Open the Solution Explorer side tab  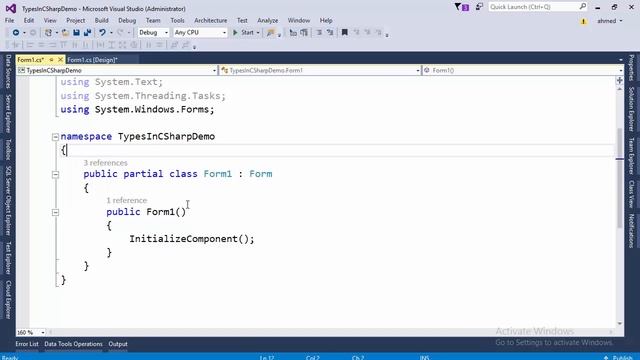(631, 109)
